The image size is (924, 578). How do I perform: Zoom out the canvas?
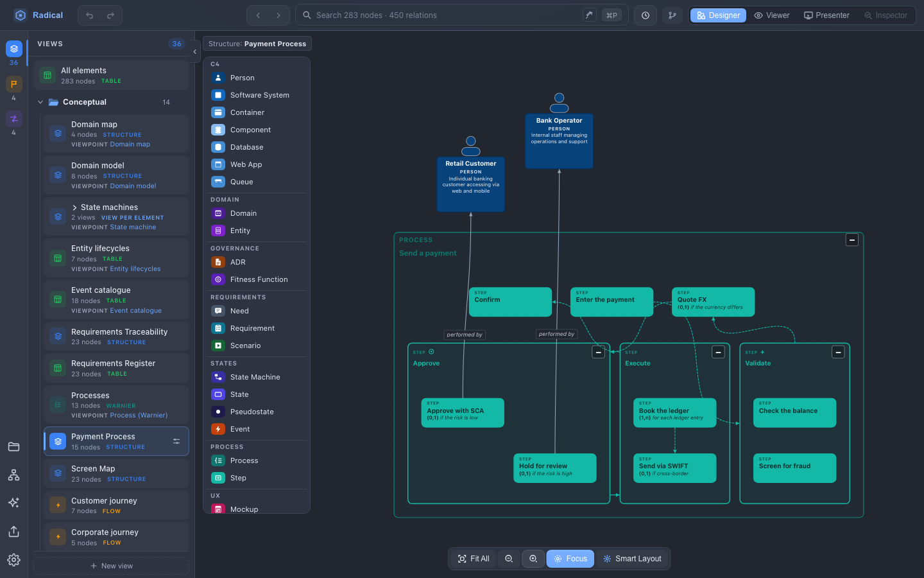pos(509,559)
